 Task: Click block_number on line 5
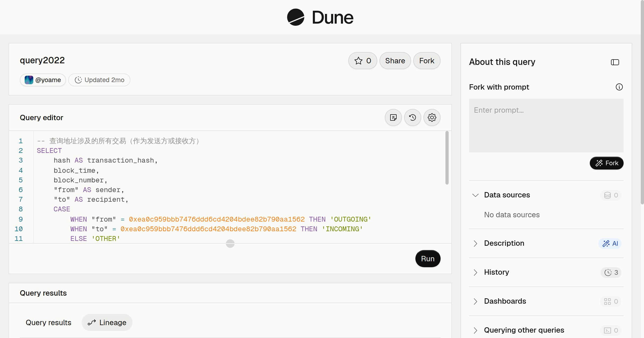pos(79,180)
